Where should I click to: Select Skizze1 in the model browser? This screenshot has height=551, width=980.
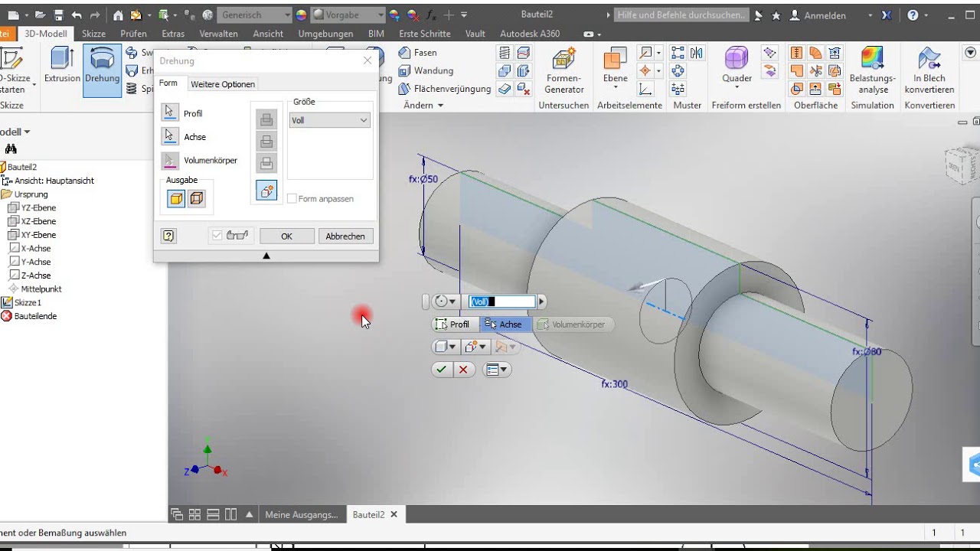[21, 302]
